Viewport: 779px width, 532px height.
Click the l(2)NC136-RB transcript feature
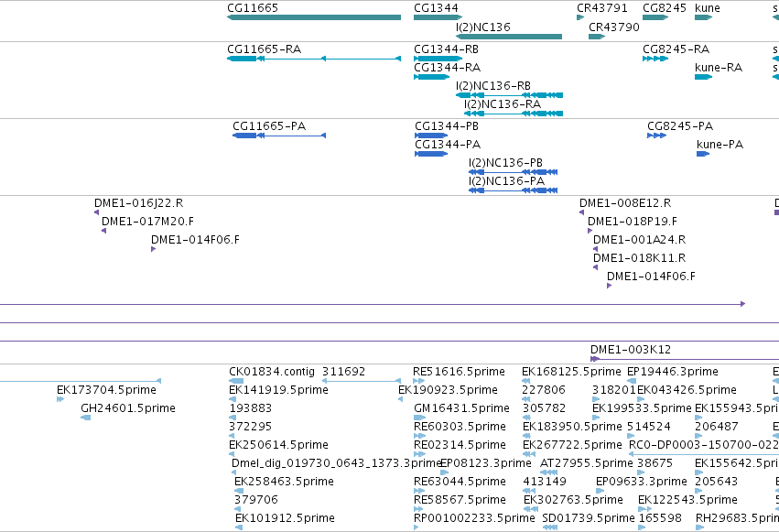[x=509, y=95]
